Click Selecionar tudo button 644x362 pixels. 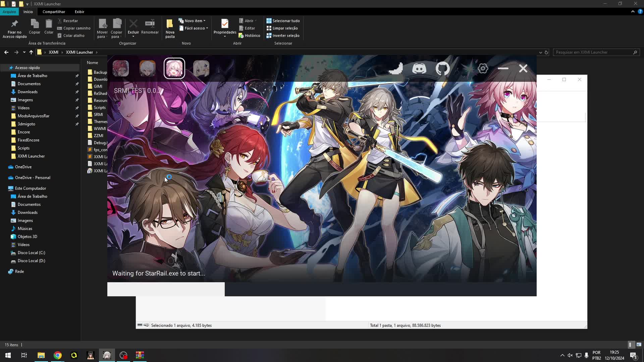(x=283, y=21)
